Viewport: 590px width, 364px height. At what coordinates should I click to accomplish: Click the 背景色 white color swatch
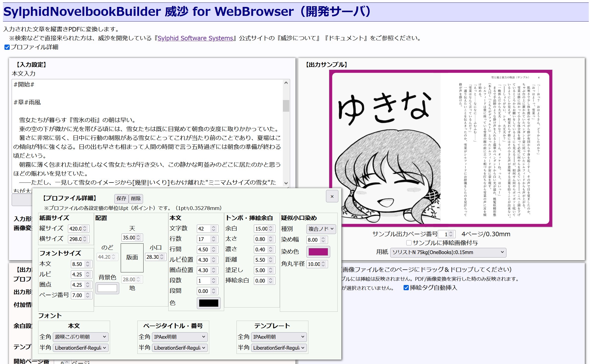(107, 288)
